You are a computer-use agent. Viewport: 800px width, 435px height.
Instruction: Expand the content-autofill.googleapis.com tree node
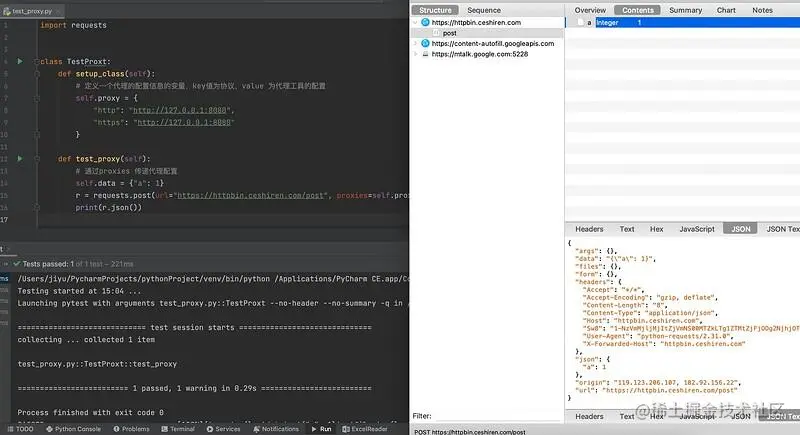pyautogui.click(x=416, y=43)
